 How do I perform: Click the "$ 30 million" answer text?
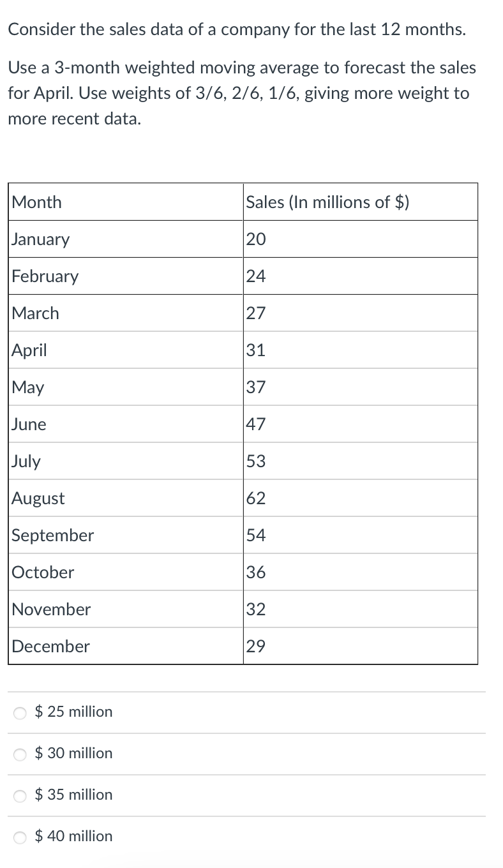coord(73,753)
